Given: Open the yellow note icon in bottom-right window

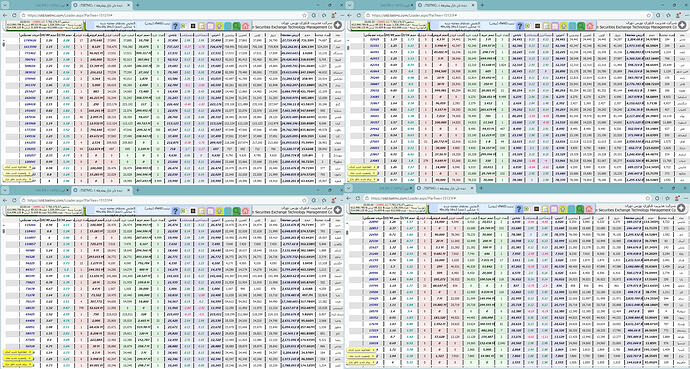Looking at the screenshot, I should (545, 209).
